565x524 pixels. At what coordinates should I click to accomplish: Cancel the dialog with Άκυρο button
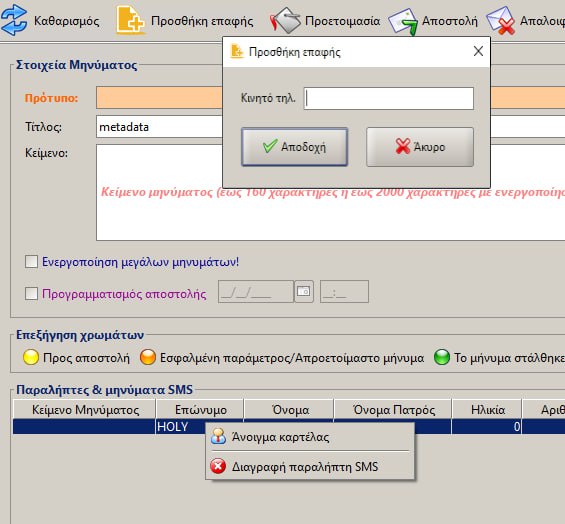(x=420, y=147)
